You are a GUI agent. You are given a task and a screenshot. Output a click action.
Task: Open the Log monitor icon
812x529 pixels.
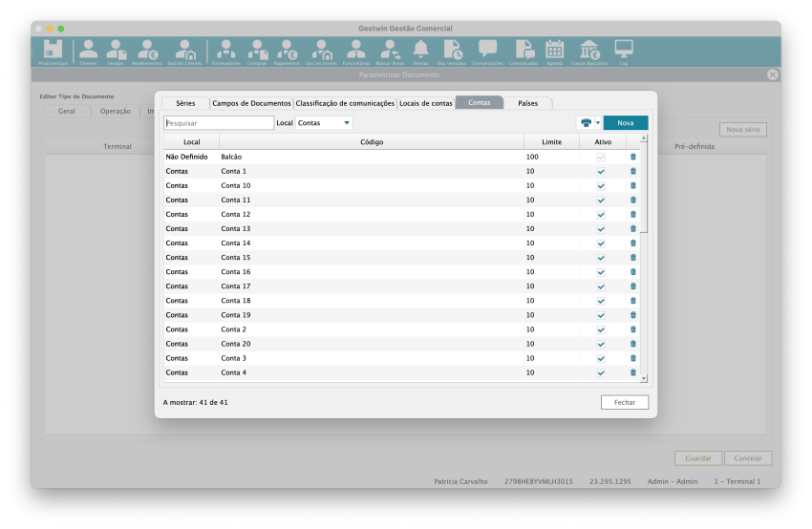(624, 52)
